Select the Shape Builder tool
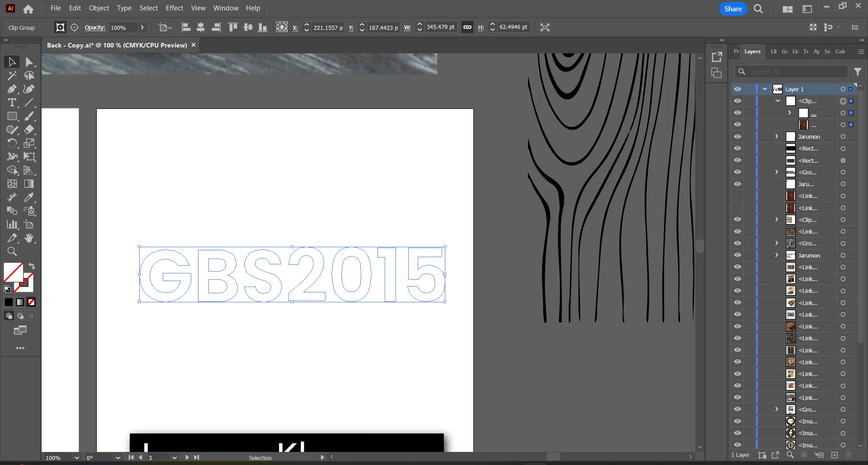This screenshot has width=868, height=465. coord(12,170)
